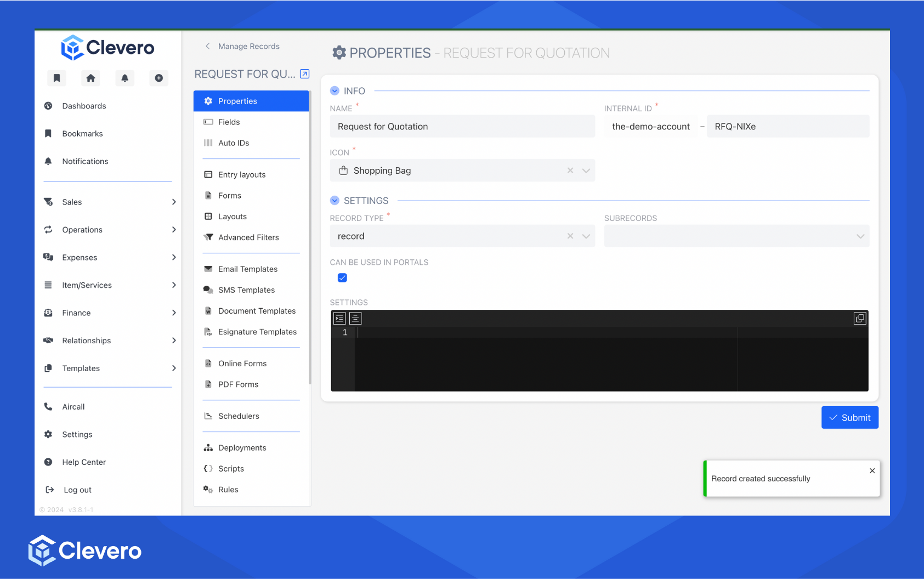Click the Schedulers chart icon
Viewport: 924px width, 579px height.
208,416
